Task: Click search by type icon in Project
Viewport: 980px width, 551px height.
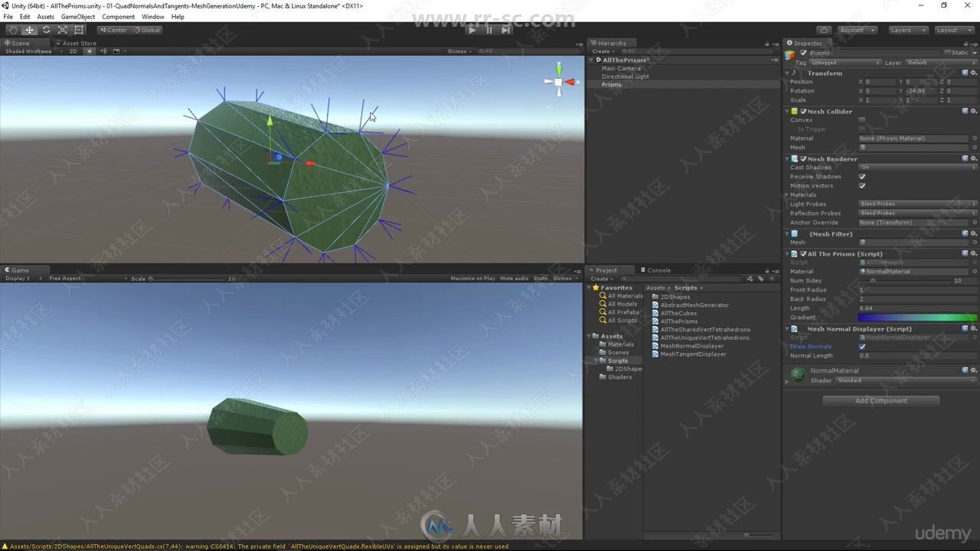Action: 751,279
